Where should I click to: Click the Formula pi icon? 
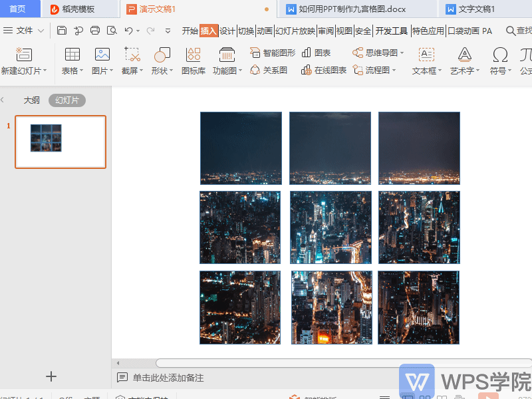(526, 55)
